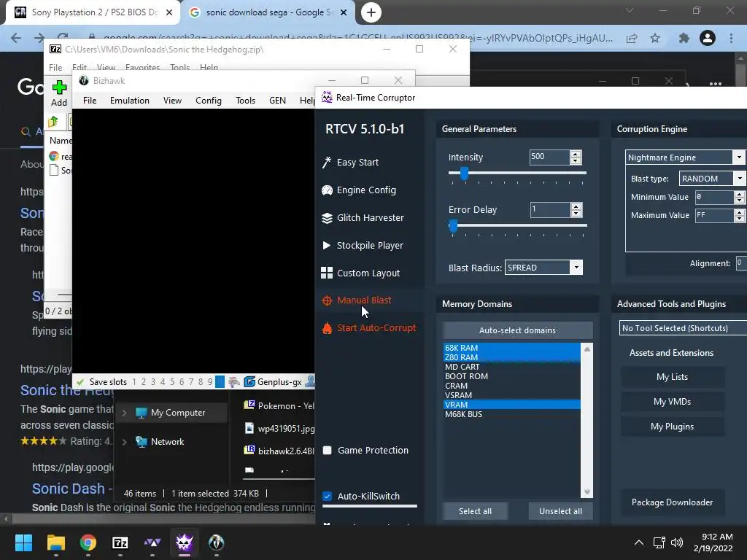
Task: Open new Chrome tab plus button
Action: pos(371,12)
